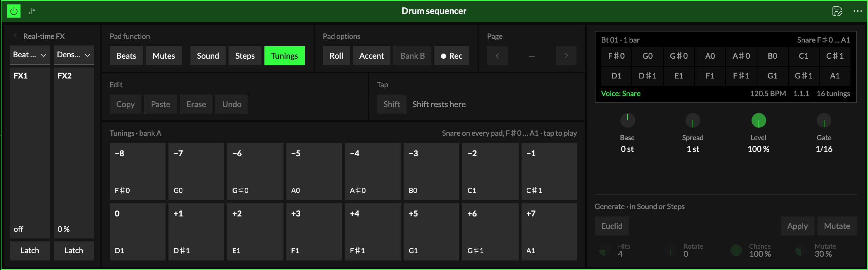Click the FX1 vertical slider
Screen dimensions: 868x270
pos(30,153)
